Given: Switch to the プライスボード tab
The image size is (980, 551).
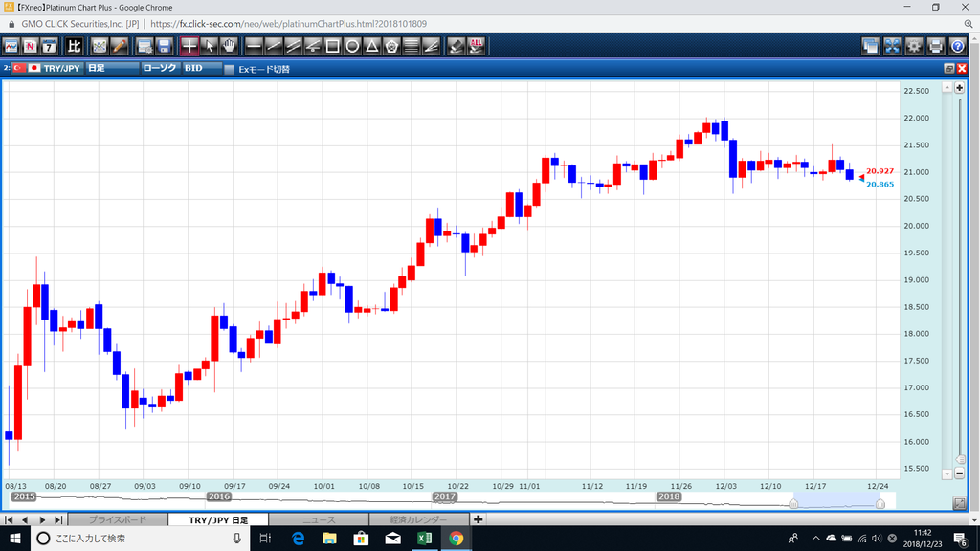Looking at the screenshot, I should click(118, 519).
